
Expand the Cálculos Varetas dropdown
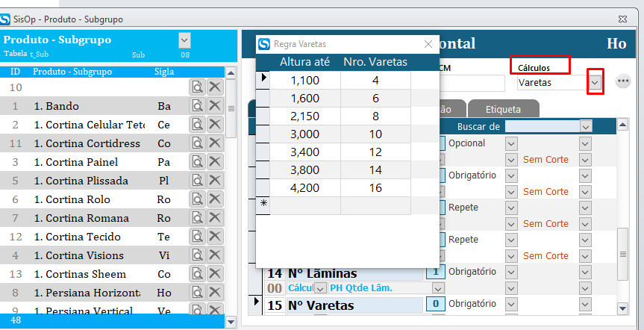coord(595,83)
